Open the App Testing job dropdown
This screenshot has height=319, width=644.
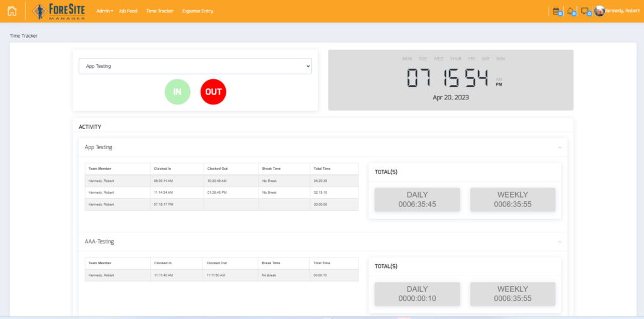click(x=195, y=66)
